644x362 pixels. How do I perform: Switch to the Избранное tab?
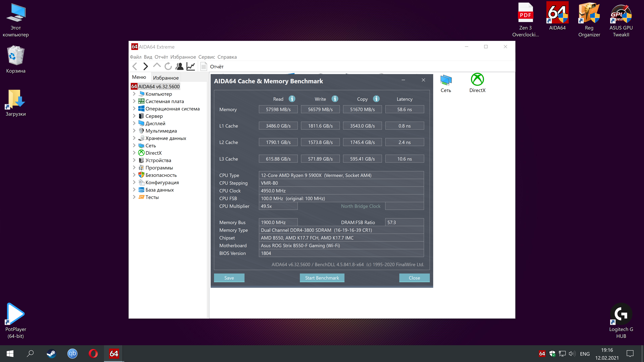click(166, 78)
